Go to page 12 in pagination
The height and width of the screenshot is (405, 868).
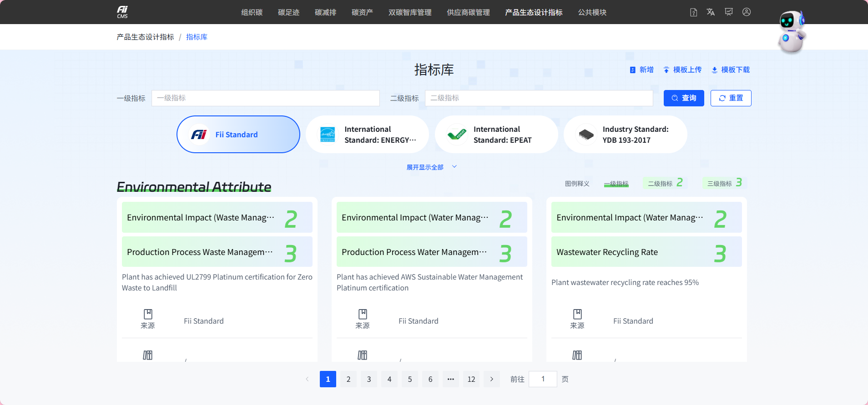[x=471, y=379]
